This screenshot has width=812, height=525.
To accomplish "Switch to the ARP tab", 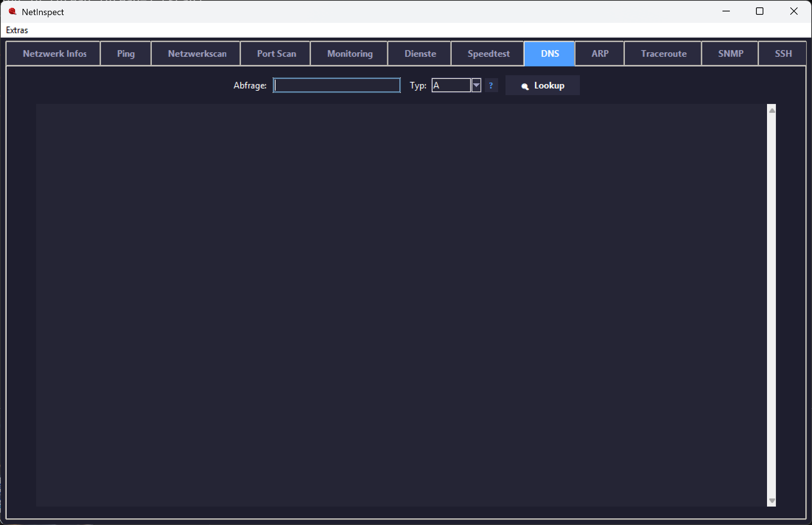I will tap(600, 54).
